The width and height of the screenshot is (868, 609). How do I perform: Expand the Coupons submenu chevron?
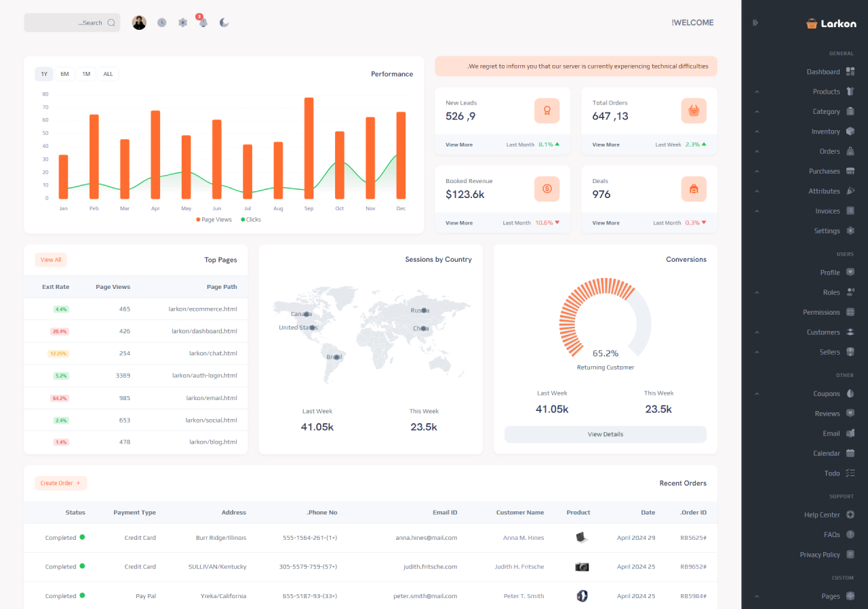(757, 393)
